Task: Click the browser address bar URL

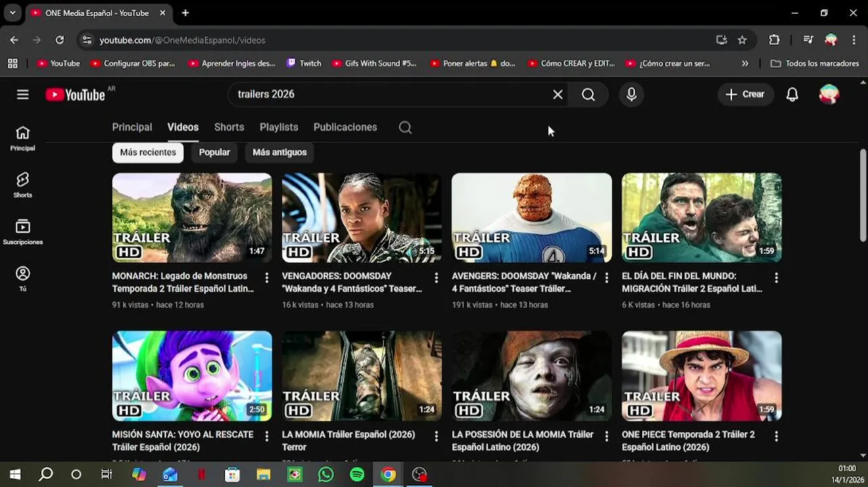Action: click(183, 40)
